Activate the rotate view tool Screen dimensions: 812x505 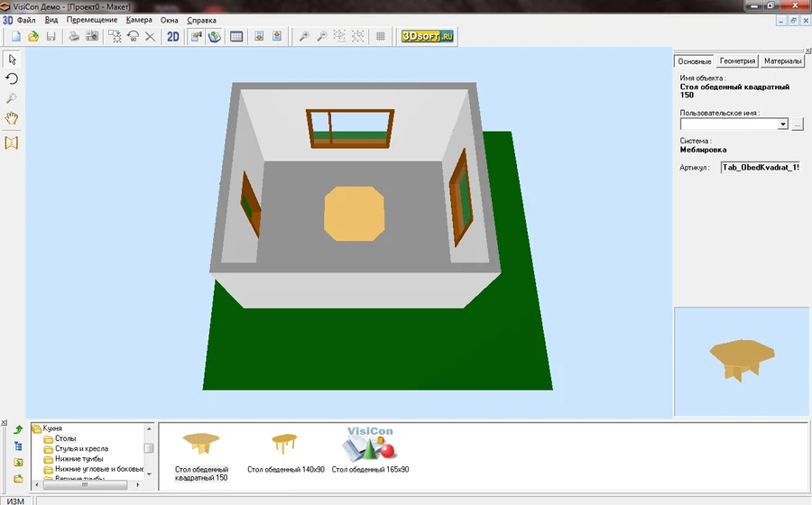pos(12,79)
